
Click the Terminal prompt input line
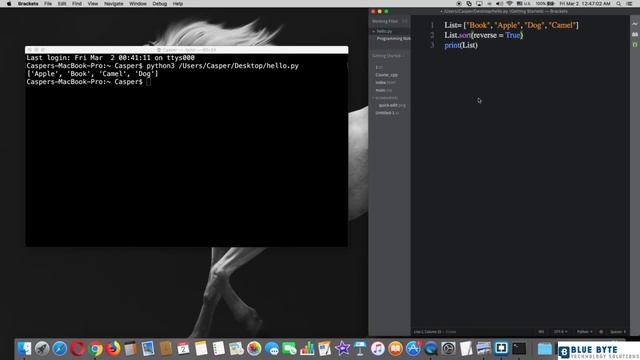point(89,82)
